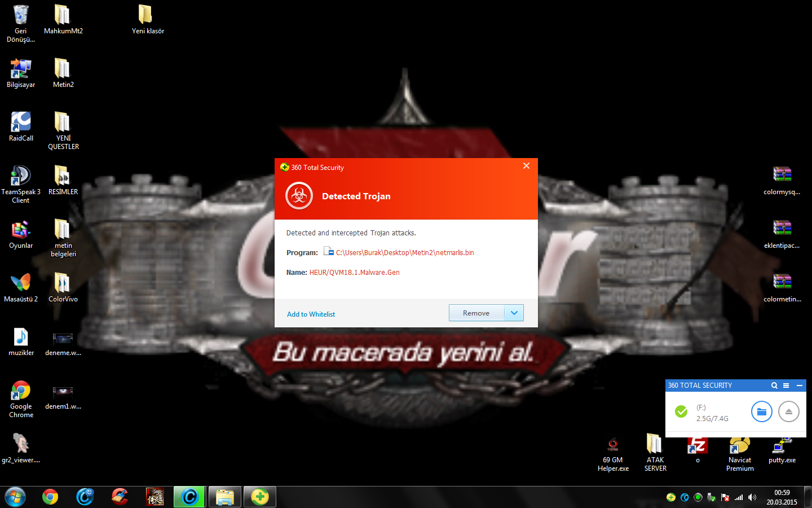Open the Windows Start menu
The height and width of the screenshot is (508, 812).
(x=15, y=497)
